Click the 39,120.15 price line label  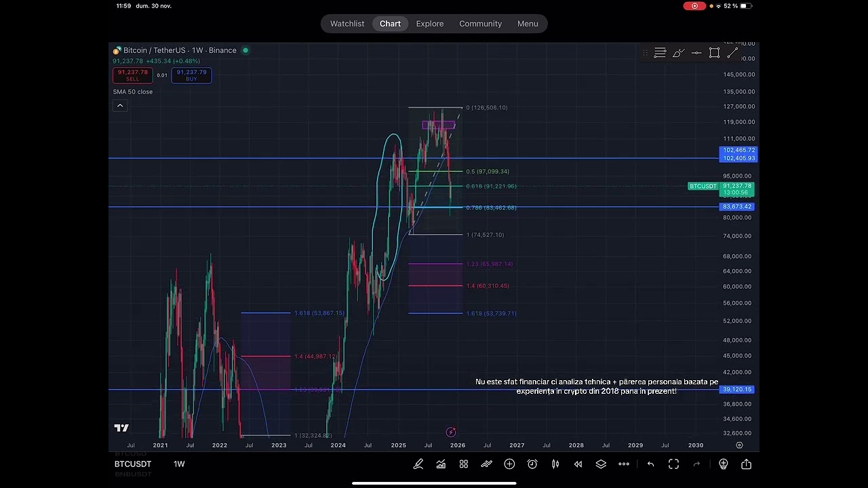click(737, 390)
